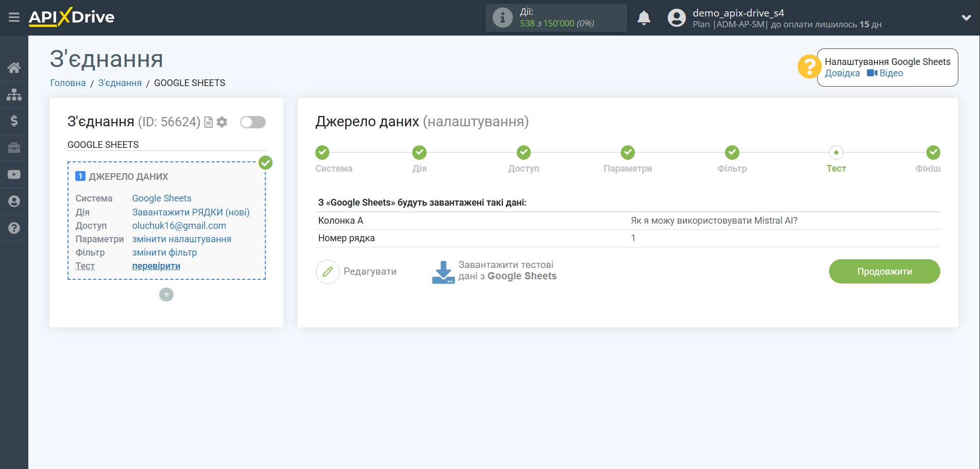Image resolution: width=980 pixels, height=469 pixels.
Task: Open billing via the dollar sidebar icon
Action: point(14,121)
